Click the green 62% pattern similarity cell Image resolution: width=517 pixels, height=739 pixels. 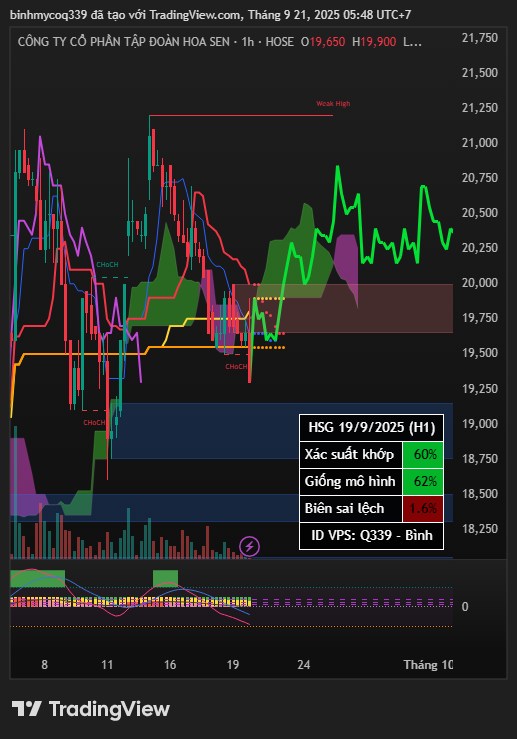423,481
